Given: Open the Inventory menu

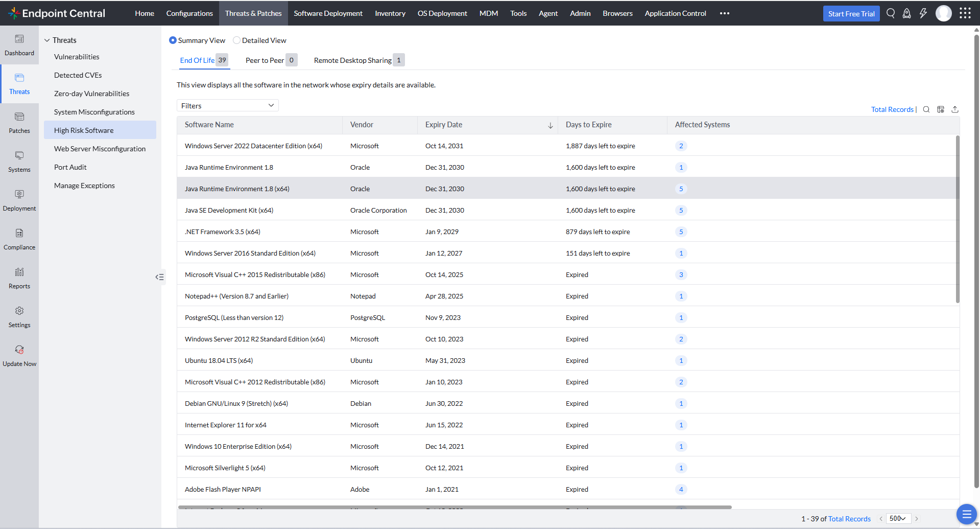Looking at the screenshot, I should click(390, 13).
